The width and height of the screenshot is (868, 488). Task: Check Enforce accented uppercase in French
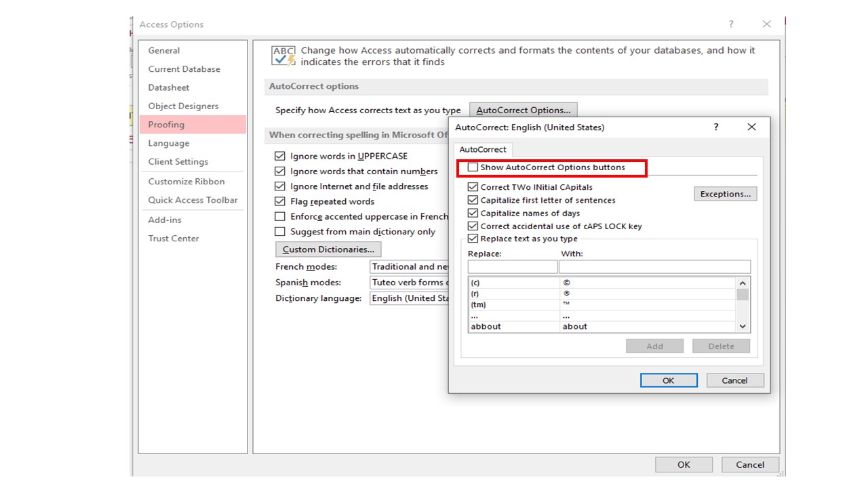click(280, 216)
